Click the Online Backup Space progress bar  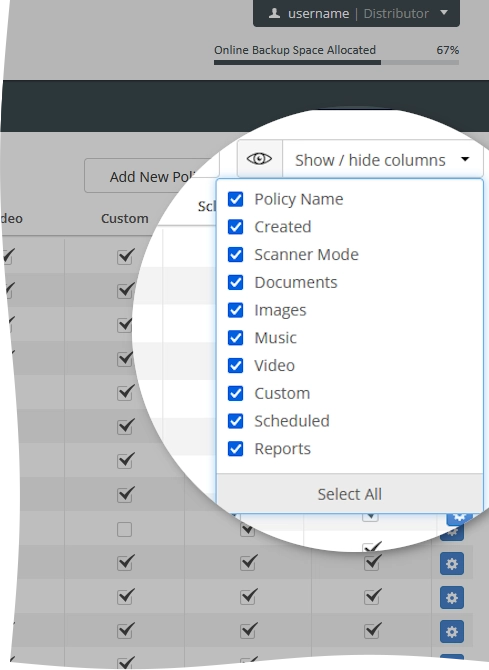[336, 62]
